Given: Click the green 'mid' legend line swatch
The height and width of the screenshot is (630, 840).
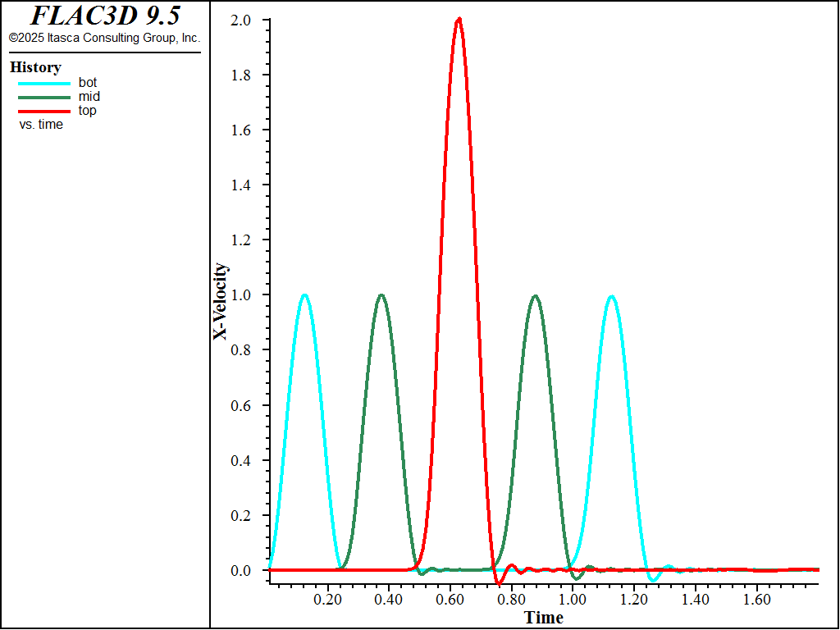Looking at the screenshot, I should (44, 98).
